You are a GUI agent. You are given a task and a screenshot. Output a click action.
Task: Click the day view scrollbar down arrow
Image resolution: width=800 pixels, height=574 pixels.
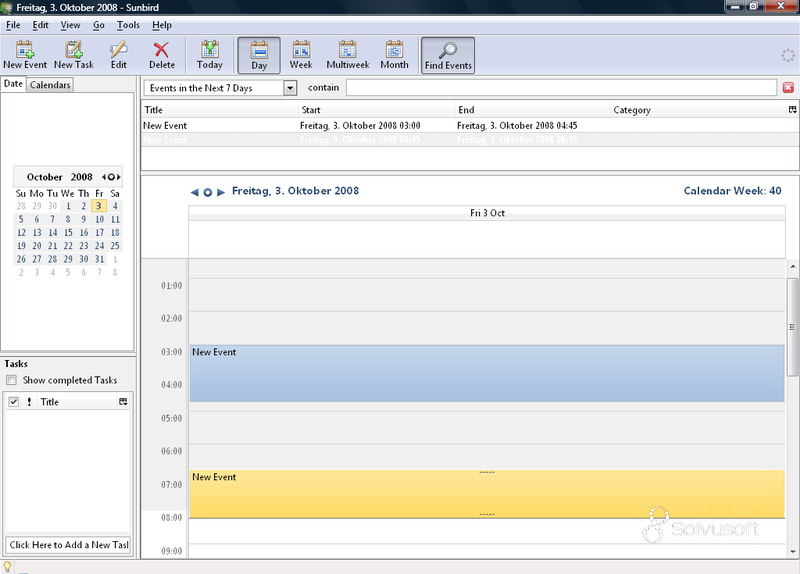[792, 552]
